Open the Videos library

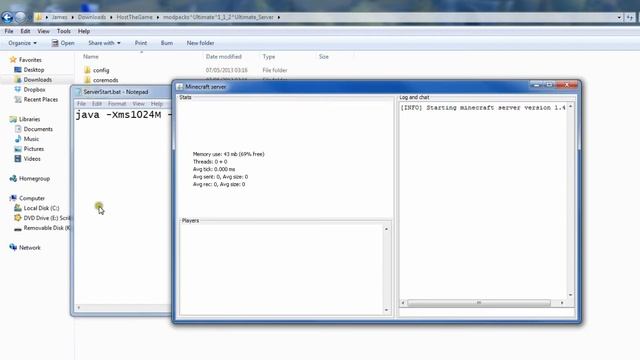tap(32, 159)
